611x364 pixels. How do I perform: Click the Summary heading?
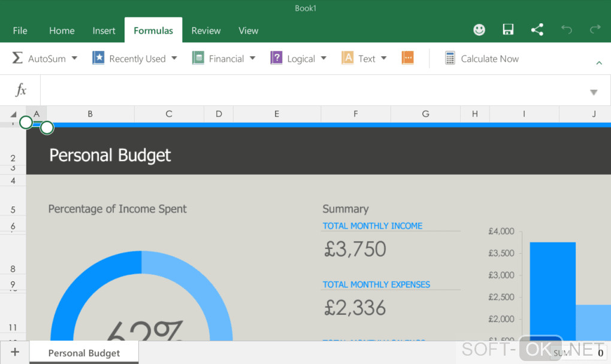(345, 209)
